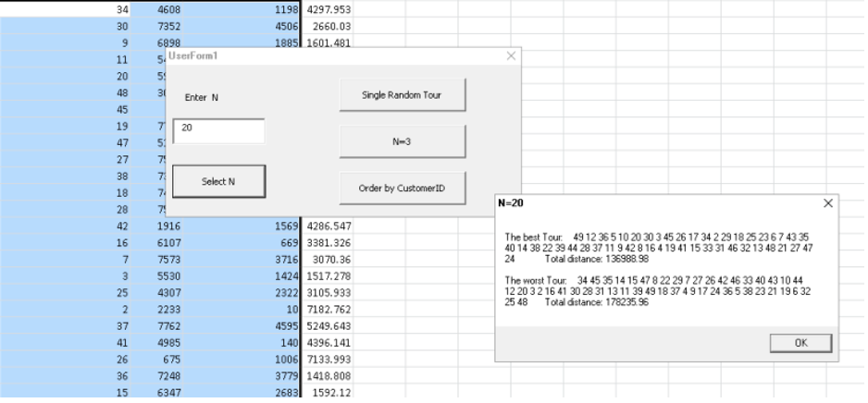Select the cell containing 4608

(157, 9)
